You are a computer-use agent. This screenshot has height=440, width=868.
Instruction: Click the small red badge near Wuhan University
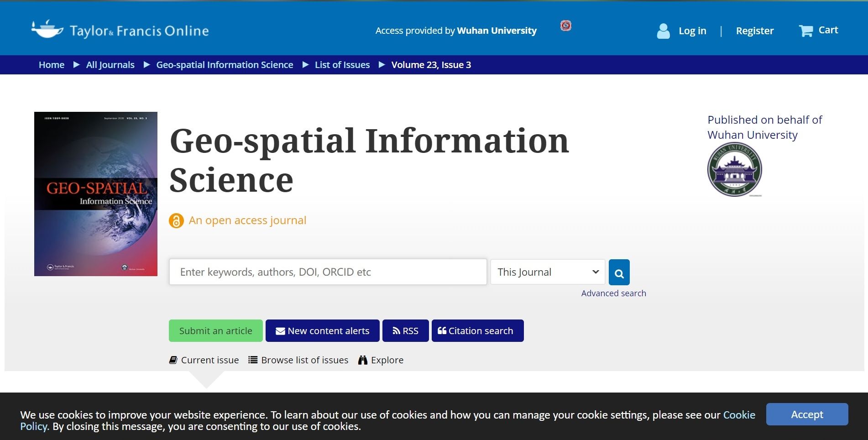(x=566, y=26)
